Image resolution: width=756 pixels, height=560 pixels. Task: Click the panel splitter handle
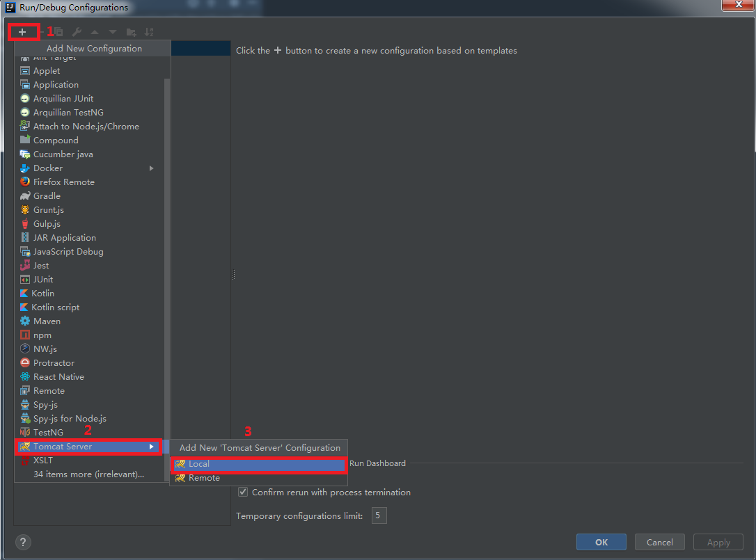233,275
